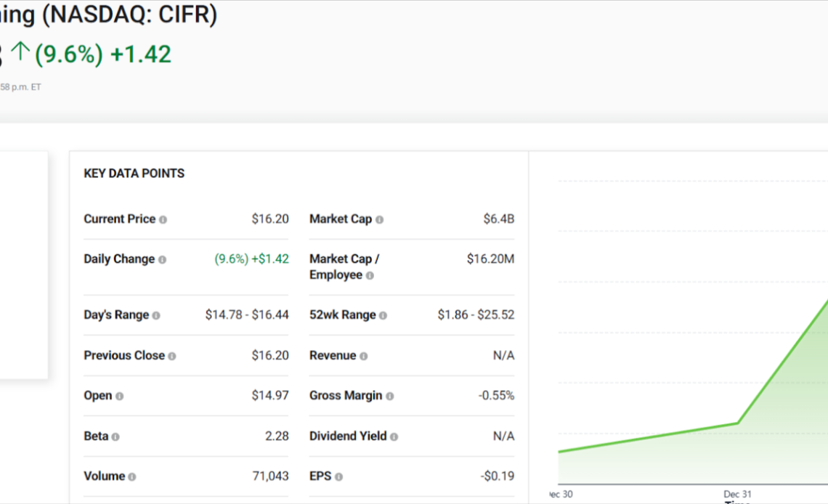This screenshot has height=504, width=828.
Task: Click the Gross Margin label
Action: 346,396
